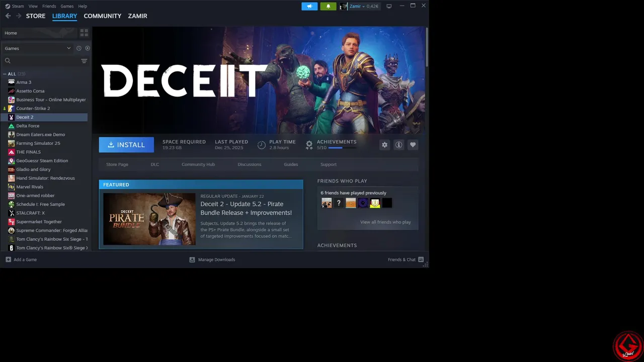Screen dimensions: 644x362
Task: Click the THE FINALS game icon
Action: pyautogui.click(x=11, y=152)
